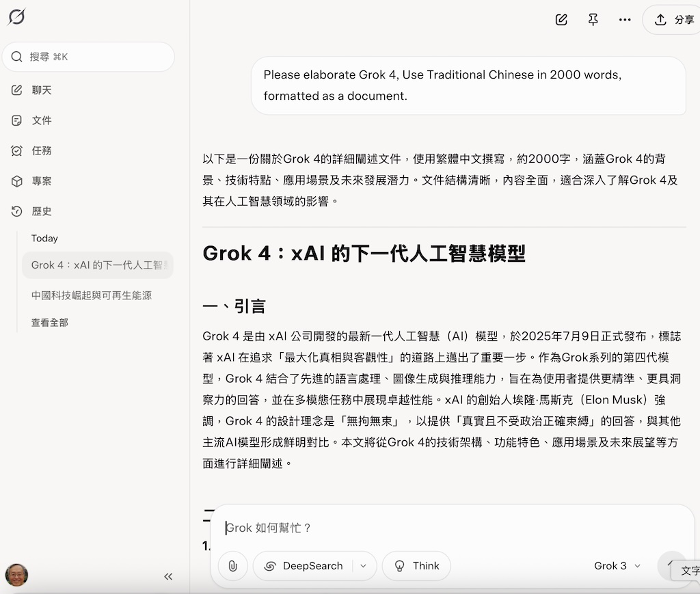Click the 一、引言 section heading

point(234,307)
